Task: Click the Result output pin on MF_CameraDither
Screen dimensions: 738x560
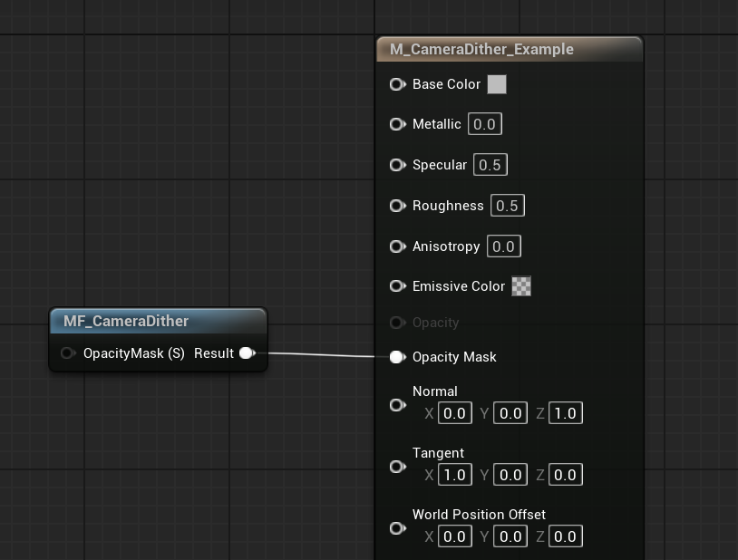Action: click(x=247, y=353)
